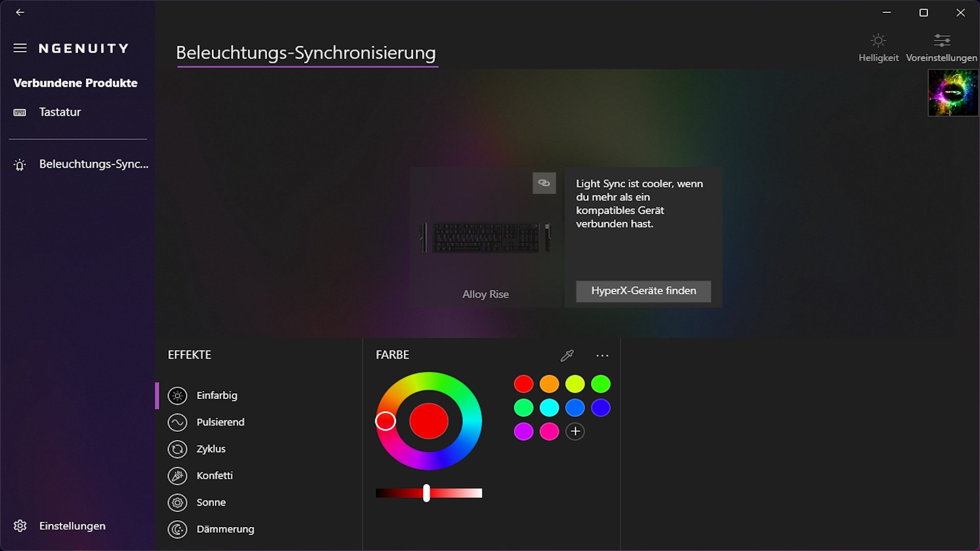Open Einstellungen gear icon
The width and height of the screenshot is (980, 551).
[20, 526]
